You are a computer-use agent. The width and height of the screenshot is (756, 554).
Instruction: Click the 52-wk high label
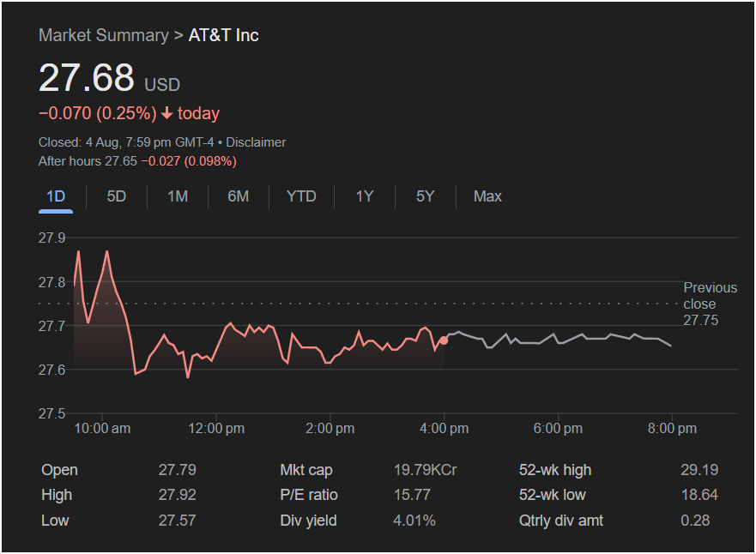[x=555, y=470]
